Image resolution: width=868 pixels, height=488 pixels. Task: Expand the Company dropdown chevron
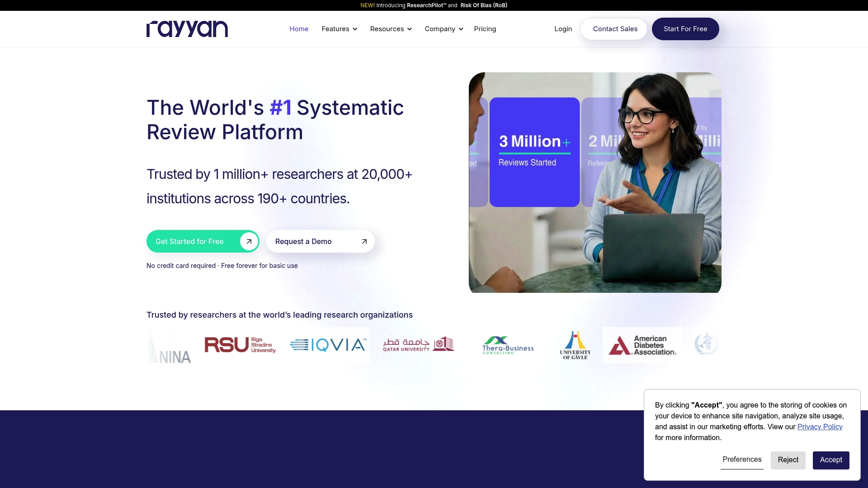461,29
